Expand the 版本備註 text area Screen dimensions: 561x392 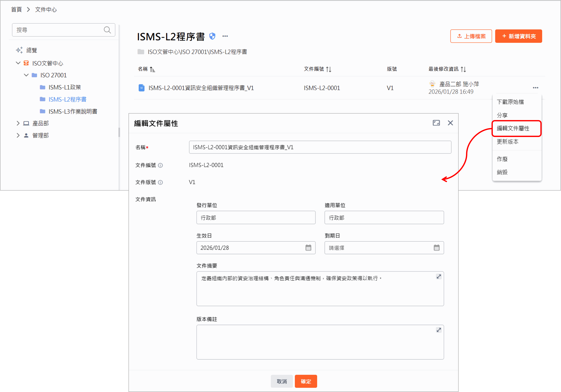pos(439,330)
